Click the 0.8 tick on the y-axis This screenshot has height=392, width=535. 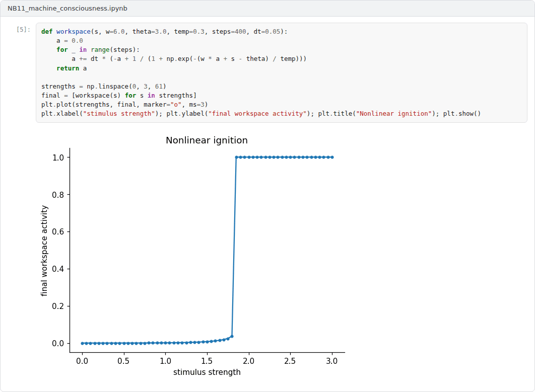coord(58,195)
